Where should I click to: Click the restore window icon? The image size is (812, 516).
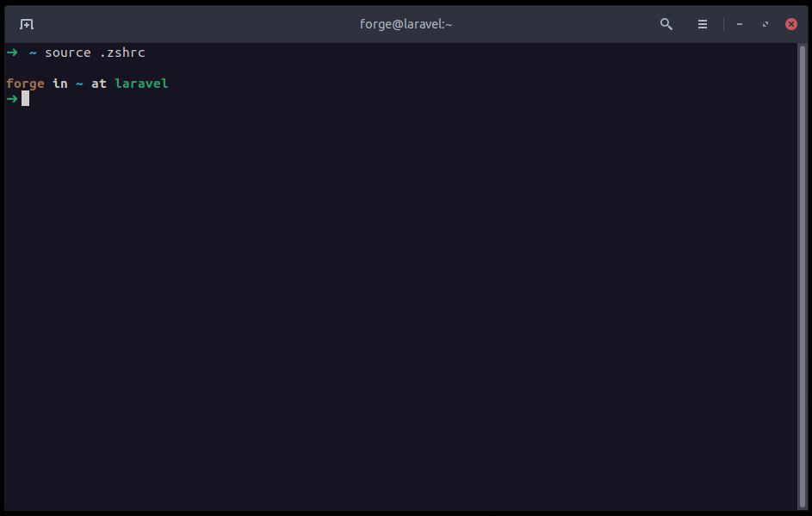(765, 24)
